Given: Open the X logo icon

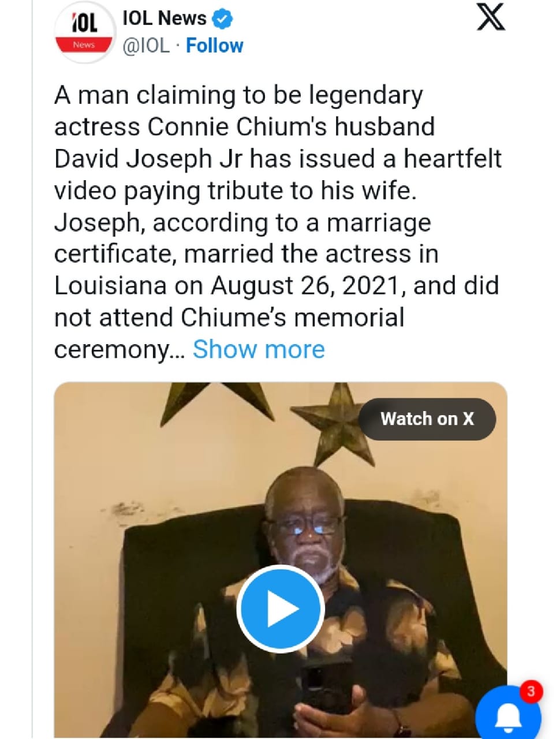Looking at the screenshot, I should point(490,17).
